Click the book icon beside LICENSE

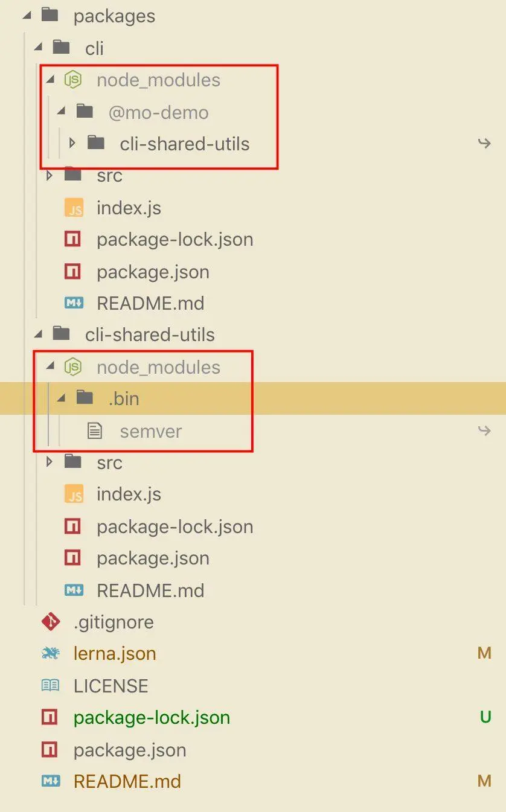[x=50, y=685]
